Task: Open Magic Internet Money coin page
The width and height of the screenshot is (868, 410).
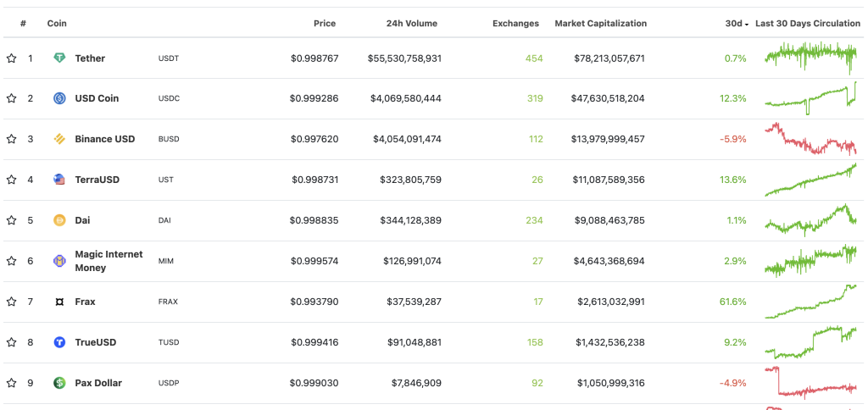Action: pyautogui.click(x=109, y=261)
